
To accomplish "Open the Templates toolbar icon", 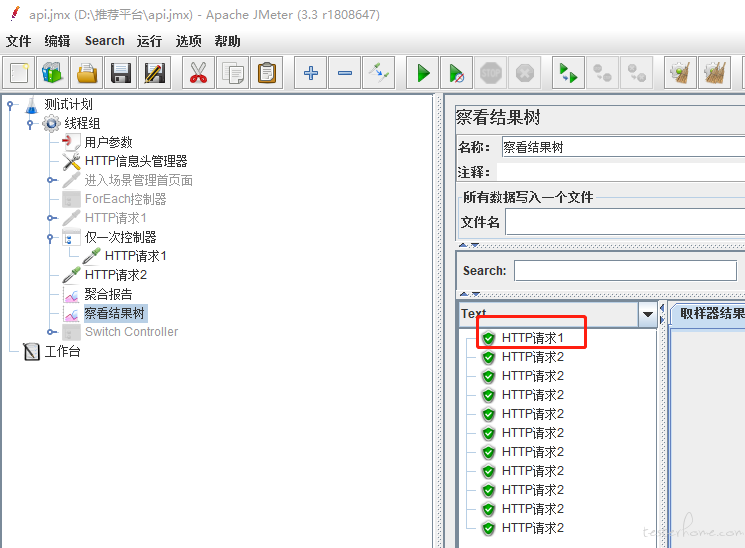I will pos(53,73).
